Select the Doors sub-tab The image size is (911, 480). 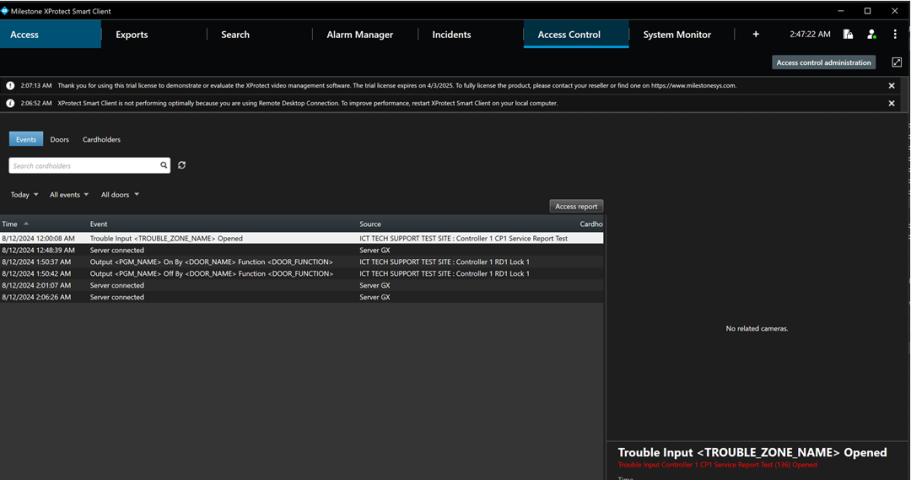click(60, 140)
